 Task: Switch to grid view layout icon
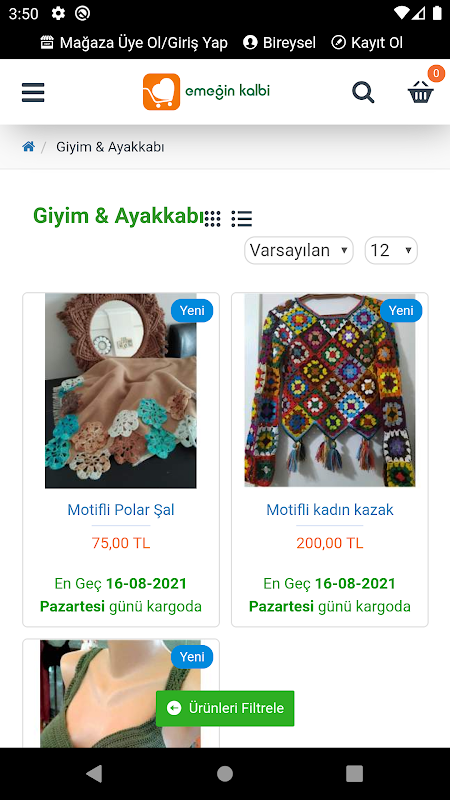tap(213, 218)
